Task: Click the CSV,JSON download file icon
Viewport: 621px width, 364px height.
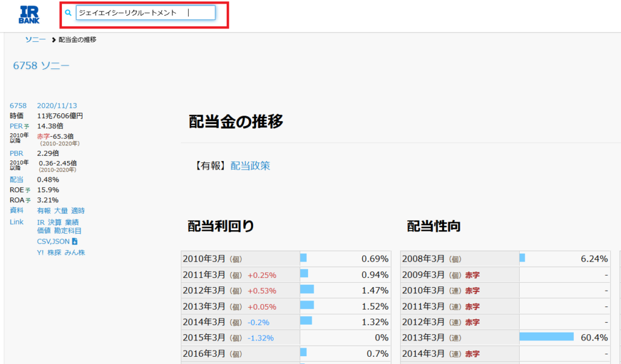Action: [x=75, y=241]
